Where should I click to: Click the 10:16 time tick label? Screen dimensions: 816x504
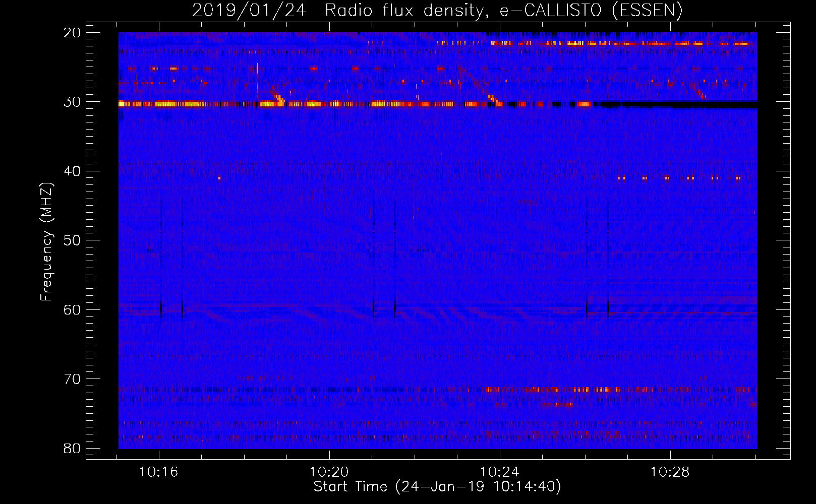pyautogui.click(x=159, y=472)
